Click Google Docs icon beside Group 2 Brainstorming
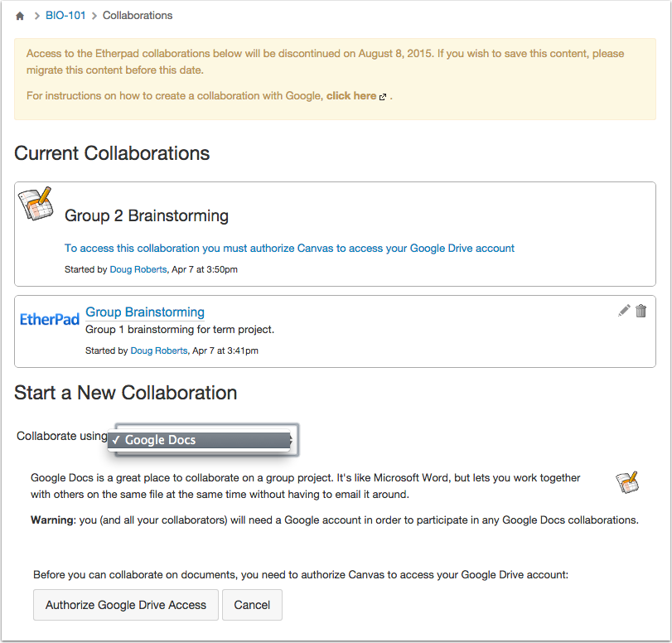 pos(36,204)
